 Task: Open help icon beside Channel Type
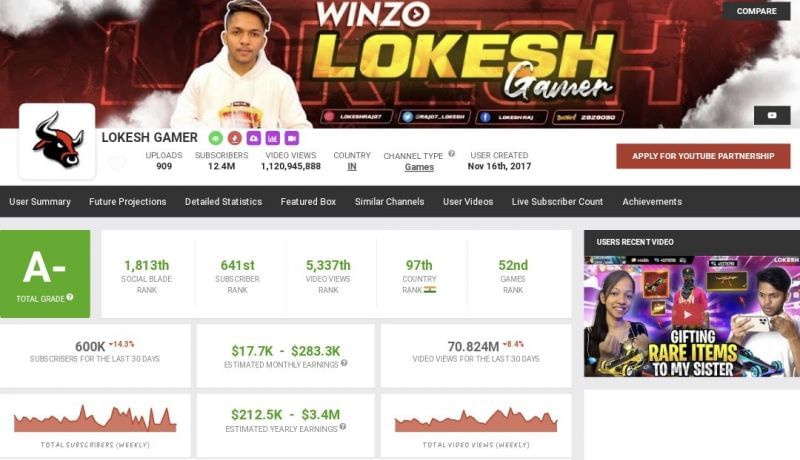pos(452,154)
